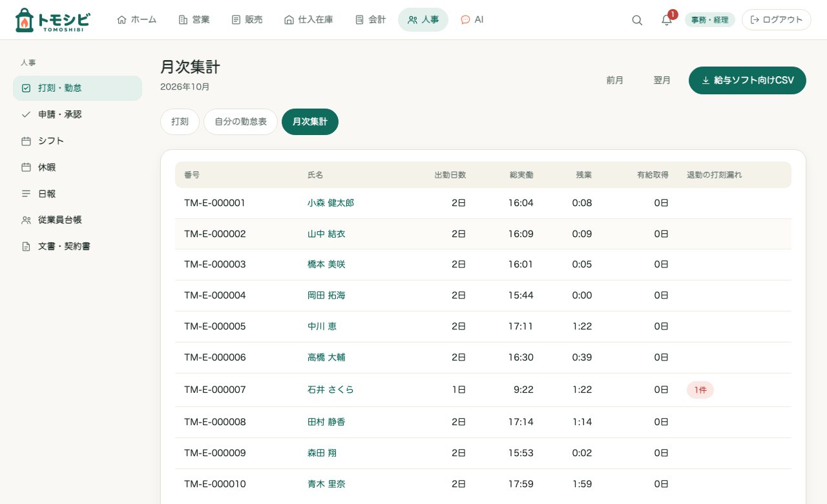
Task: Open employee 森田 翔 link
Action: [x=322, y=453]
